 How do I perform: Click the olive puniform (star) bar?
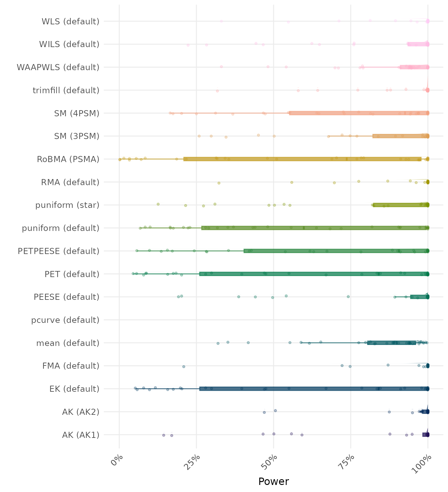(401, 205)
